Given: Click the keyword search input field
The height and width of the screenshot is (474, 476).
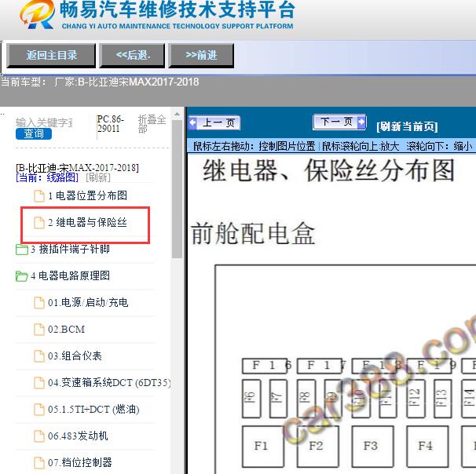Looking at the screenshot, I should [44, 122].
